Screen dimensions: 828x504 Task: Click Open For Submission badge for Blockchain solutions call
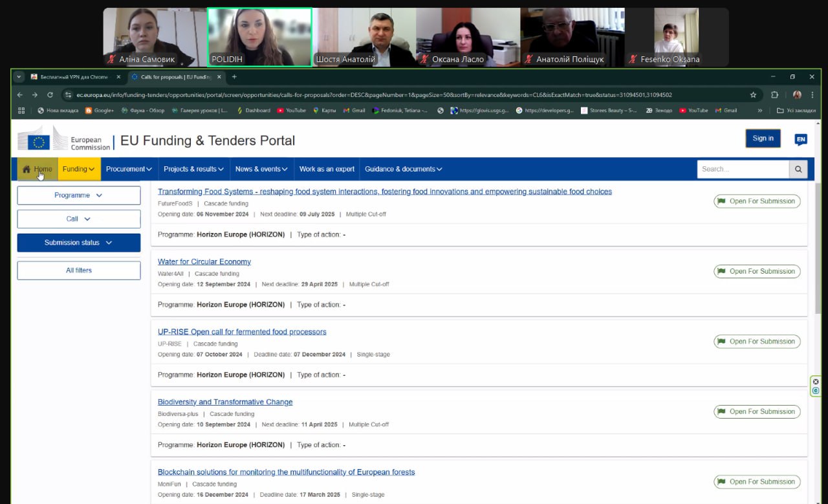(x=757, y=481)
